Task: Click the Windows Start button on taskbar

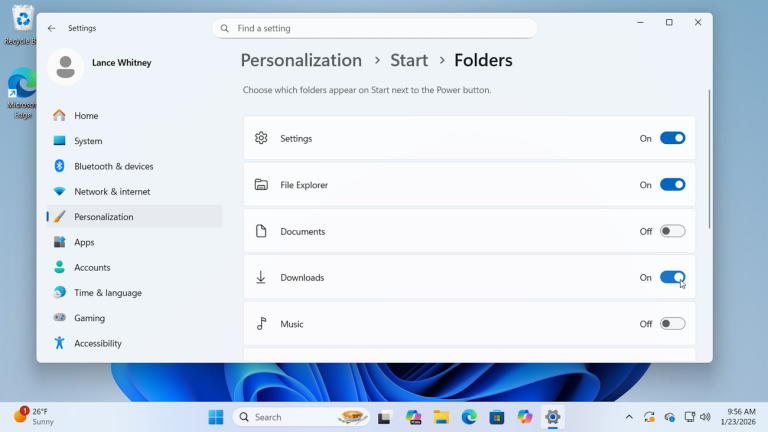Action: coord(216,417)
